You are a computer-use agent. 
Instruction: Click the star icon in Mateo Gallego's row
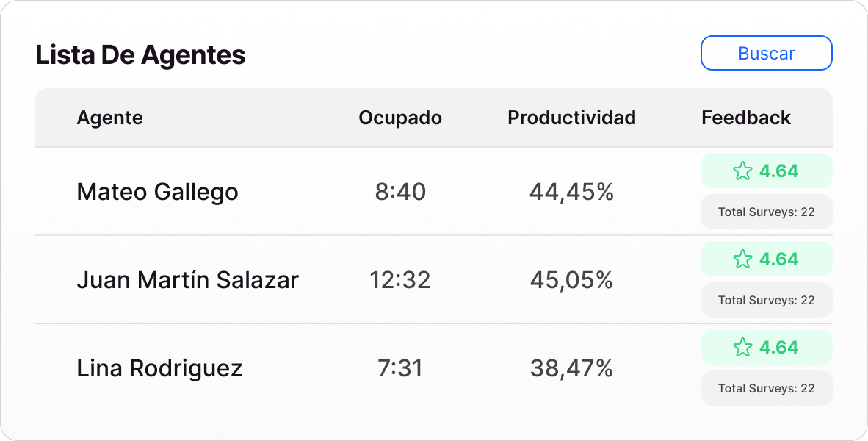742,171
